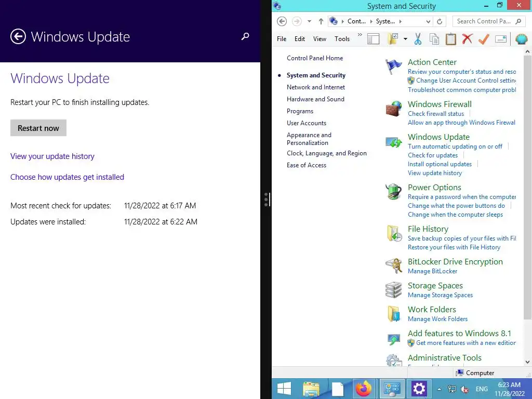Expand the hidden menu items chevron

(360, 35)
